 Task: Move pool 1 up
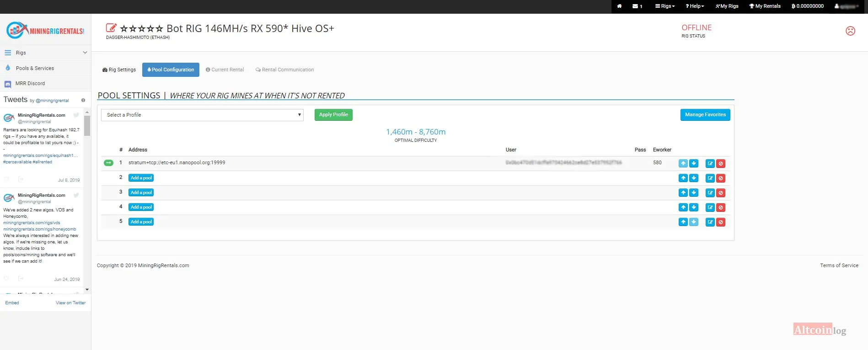pyautogui.click(x=683, y=163)
